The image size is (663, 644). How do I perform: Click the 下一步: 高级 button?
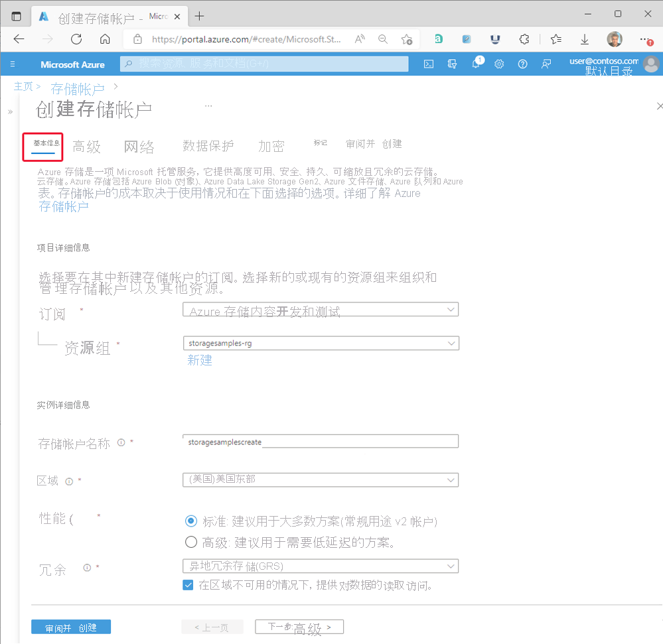pyautogui.click(x=299, y=627)
